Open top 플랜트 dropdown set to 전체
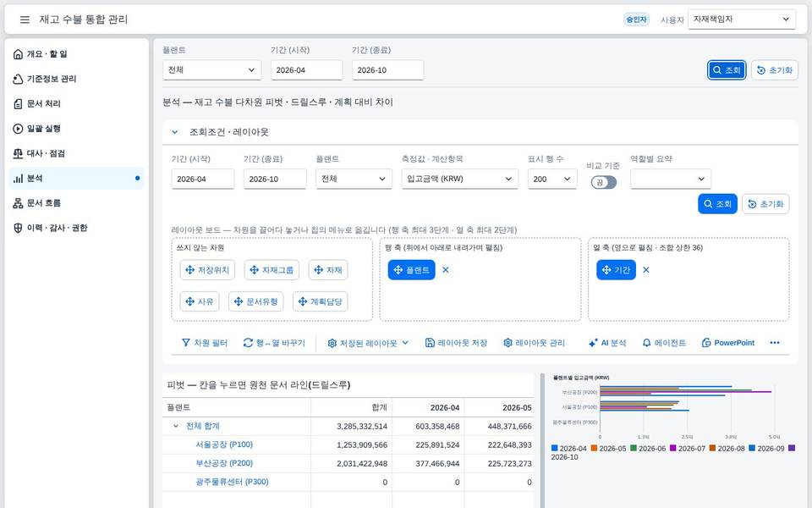 [x=211, y=70]
